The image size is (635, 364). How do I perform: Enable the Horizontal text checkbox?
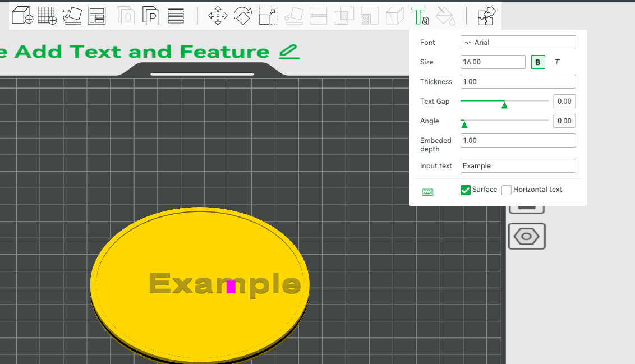click(506, 190)
